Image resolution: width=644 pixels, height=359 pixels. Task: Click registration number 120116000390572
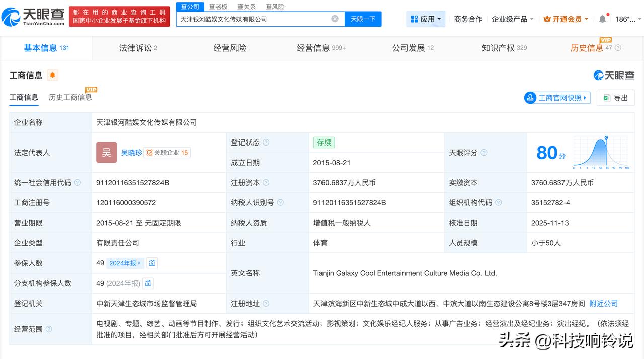pyautogui.click(x=126, y=203)
